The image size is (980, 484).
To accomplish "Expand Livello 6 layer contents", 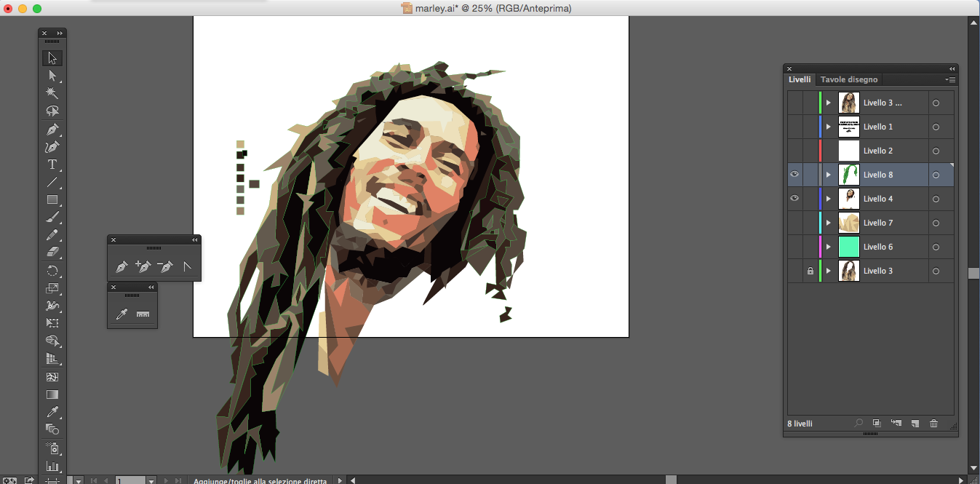I will tap(829, 247).
